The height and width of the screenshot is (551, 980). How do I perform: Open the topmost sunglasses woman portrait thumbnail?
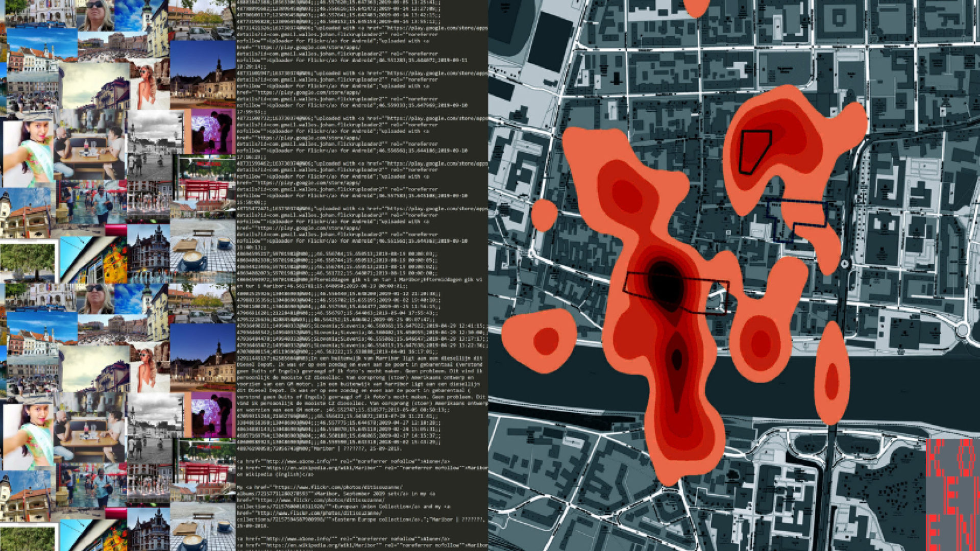point(95,15)
